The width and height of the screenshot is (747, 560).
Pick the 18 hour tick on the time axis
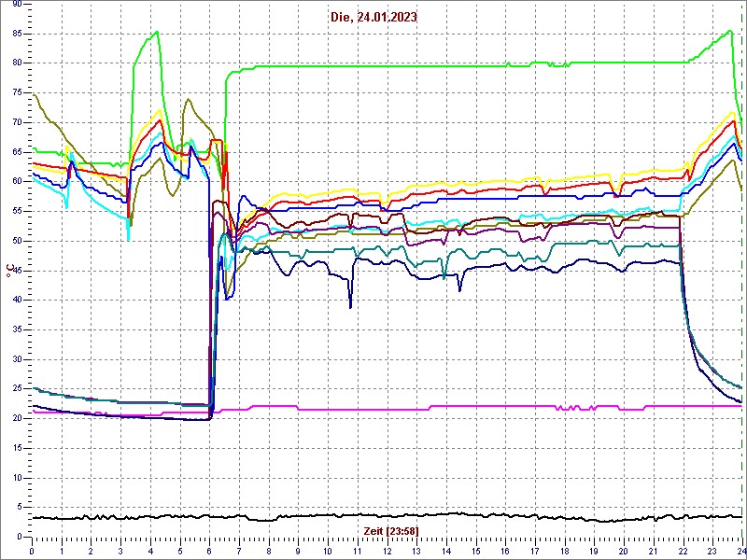pyautogui.click(x=564, y=551)
